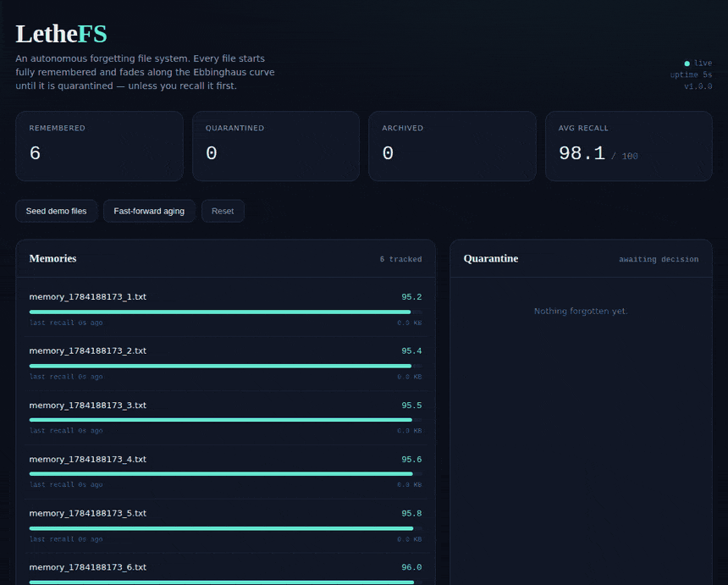
Task: Open the Remembered stat card
Action: [99, 146]
